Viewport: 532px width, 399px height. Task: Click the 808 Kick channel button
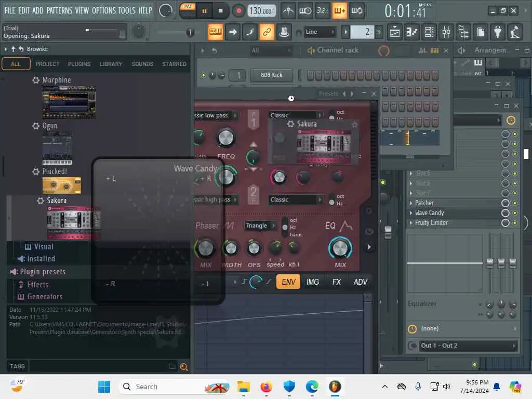(x=271, y=75)
